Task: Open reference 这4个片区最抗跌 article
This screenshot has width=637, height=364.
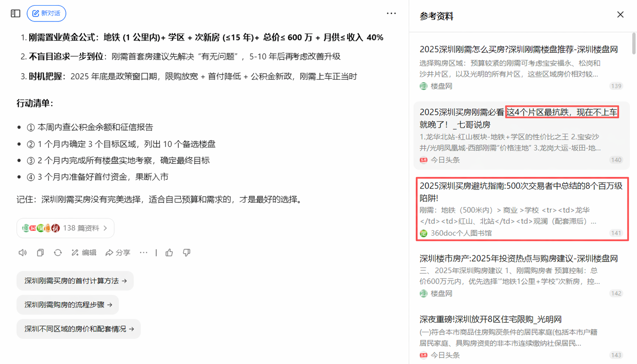Action: 521,135
